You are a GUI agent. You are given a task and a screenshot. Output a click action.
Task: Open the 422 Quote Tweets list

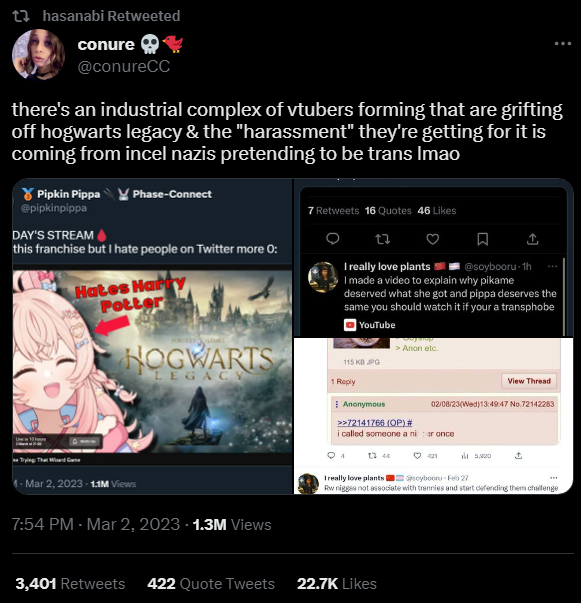pos(211,584)
